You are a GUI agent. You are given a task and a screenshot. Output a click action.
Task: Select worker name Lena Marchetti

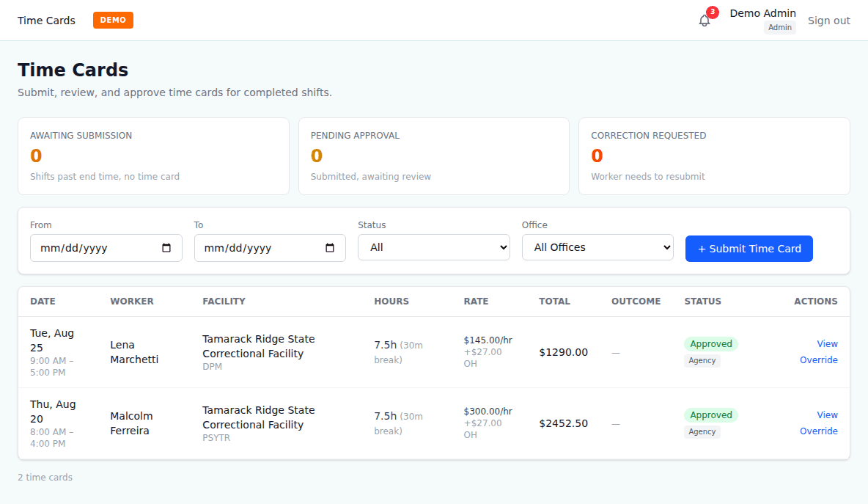pos(134,352)
